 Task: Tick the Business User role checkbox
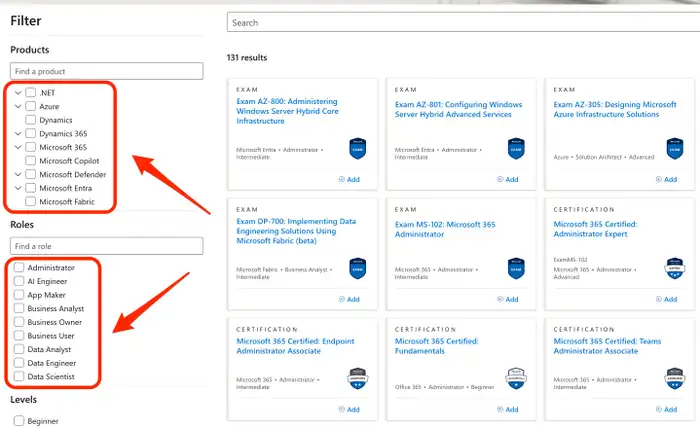point(19,336)
